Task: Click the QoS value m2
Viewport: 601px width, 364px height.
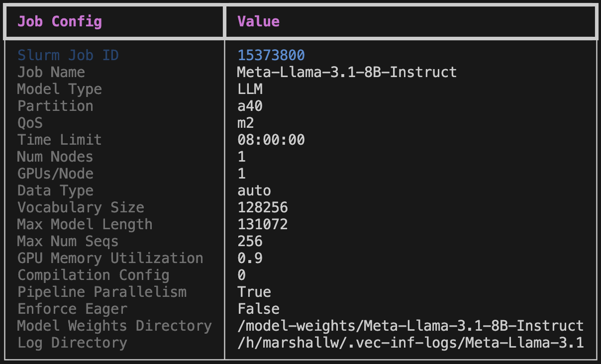Action: point(246,123)
